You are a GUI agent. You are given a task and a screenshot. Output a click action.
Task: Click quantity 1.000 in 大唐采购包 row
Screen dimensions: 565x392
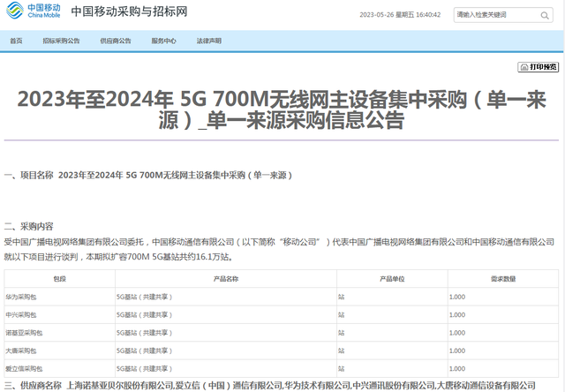click(x=503, y=351)
